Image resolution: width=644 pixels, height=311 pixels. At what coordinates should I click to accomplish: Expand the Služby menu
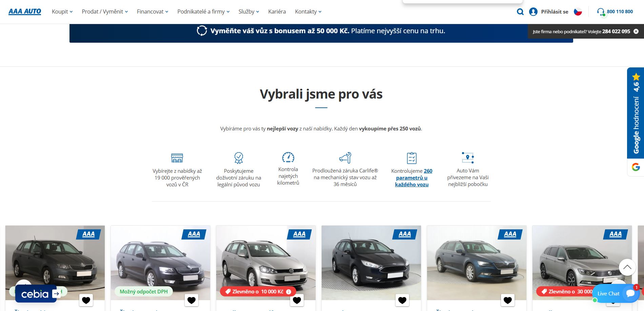(x=248, y=12)
